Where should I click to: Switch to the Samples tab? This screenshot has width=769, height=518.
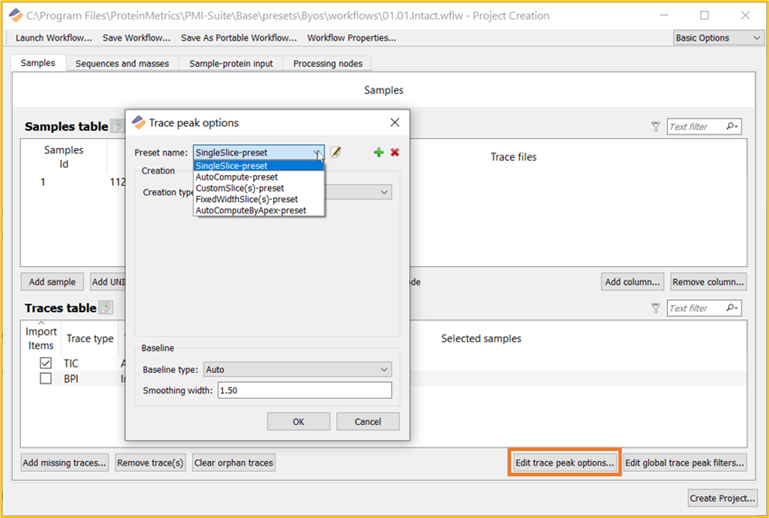38,63
